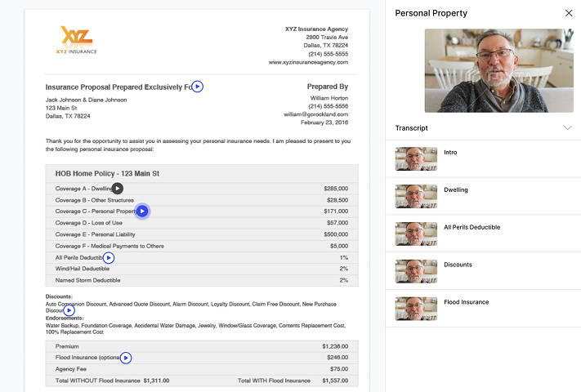This screenshot has width=581, height=392.
Task: Select the Dwelling list title
Action: 455,189
